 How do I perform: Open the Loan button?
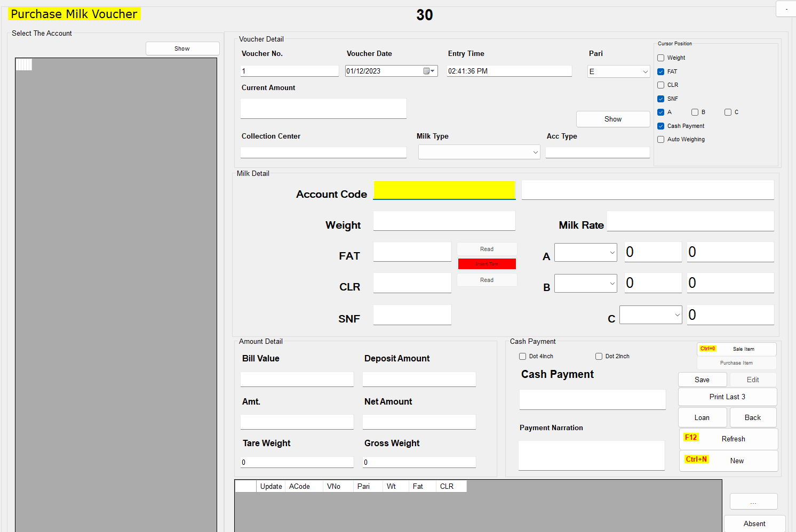(702, 417)
